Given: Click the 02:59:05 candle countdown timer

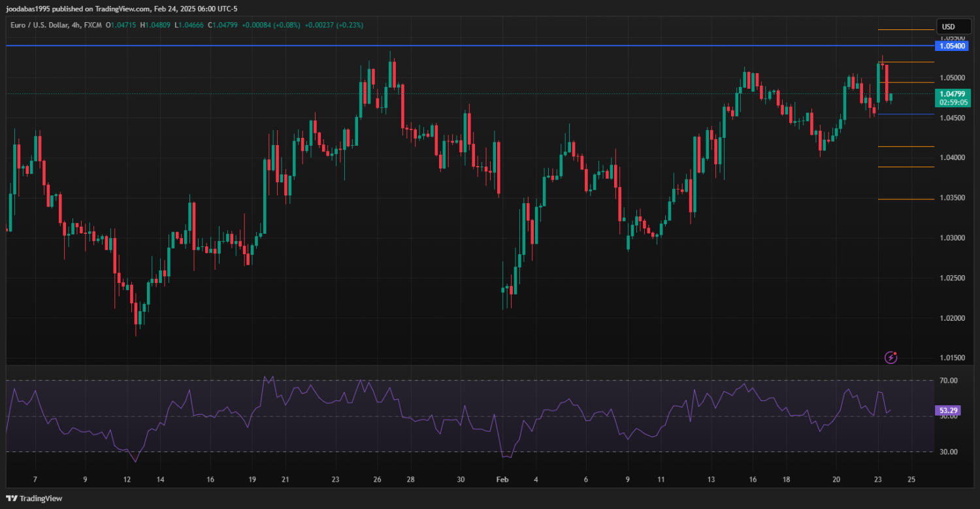Looking at the screenshot, I should pyautogui.click(x=952, y=103).
